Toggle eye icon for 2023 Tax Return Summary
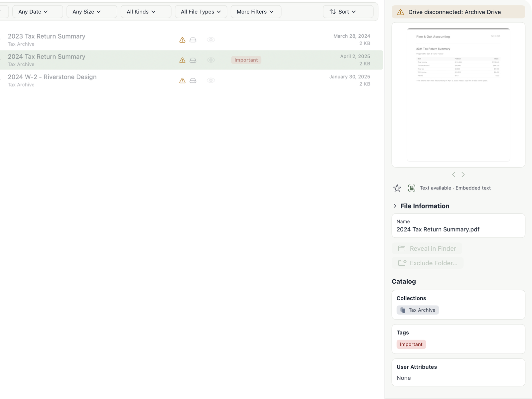Screen dimensions: 532x399 [211, 40]
